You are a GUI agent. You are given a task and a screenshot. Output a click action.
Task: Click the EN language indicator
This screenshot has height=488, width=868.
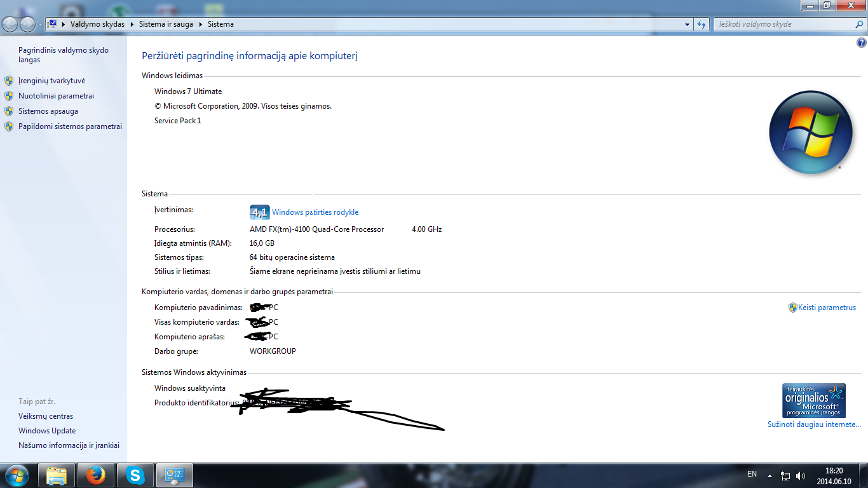point(752,474)
